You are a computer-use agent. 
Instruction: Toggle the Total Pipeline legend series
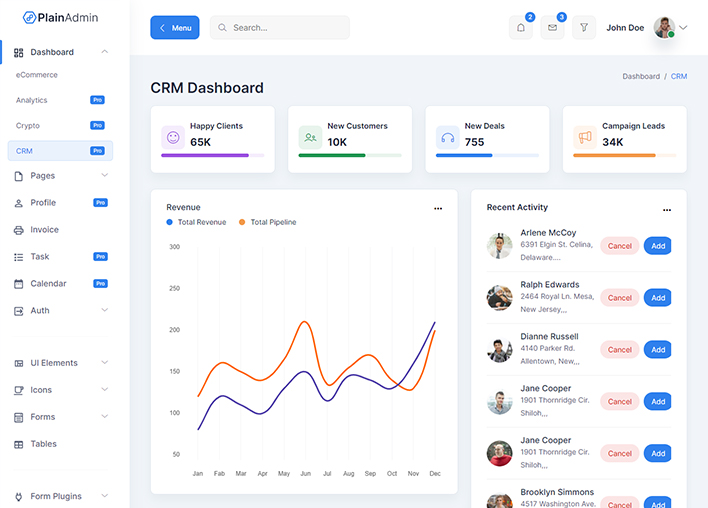click(268, 222)
